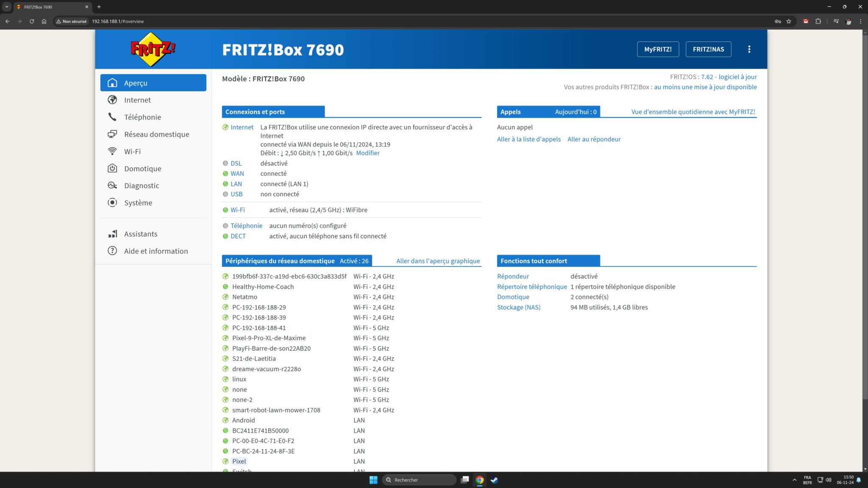Click the USB connection link
The image size is (868, 488).
236,194
